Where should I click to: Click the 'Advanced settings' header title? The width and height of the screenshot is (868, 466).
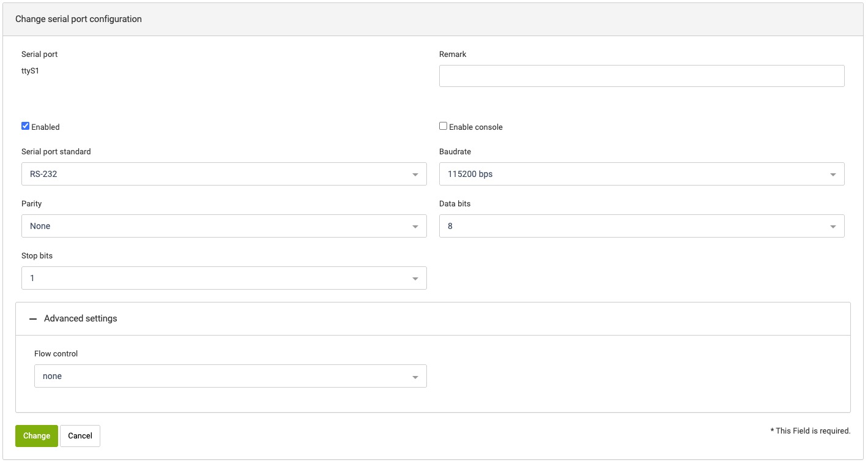[x=80, y=318]
